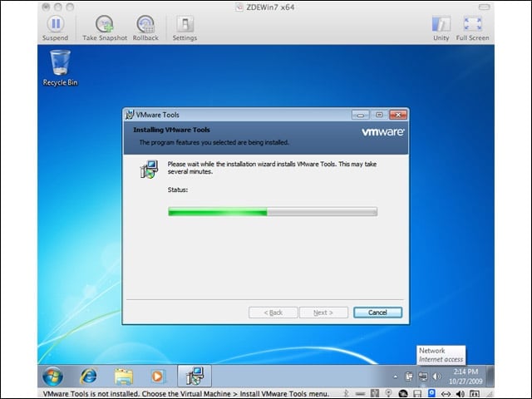
Task: Click the sound speaker icon in VMware status bar
Action: [460, 393]
